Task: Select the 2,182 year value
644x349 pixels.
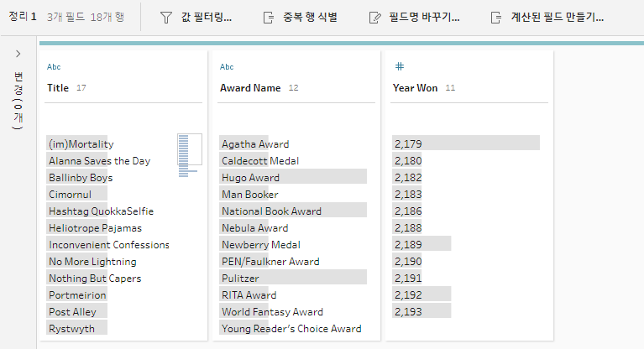Action: point(408,178)
